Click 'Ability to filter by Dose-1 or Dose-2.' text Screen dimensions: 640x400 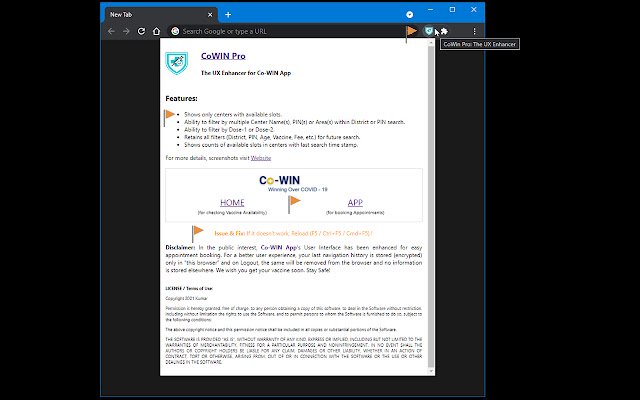(x=229, y=129)
